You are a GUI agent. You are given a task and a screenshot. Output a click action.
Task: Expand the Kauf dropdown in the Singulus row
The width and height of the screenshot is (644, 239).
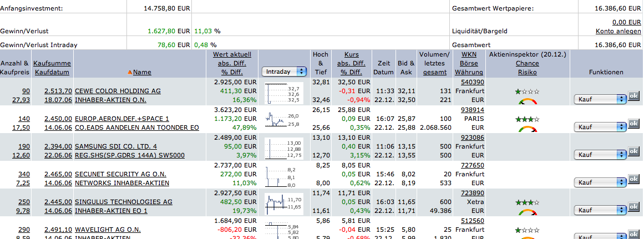[x=598, y=210]
